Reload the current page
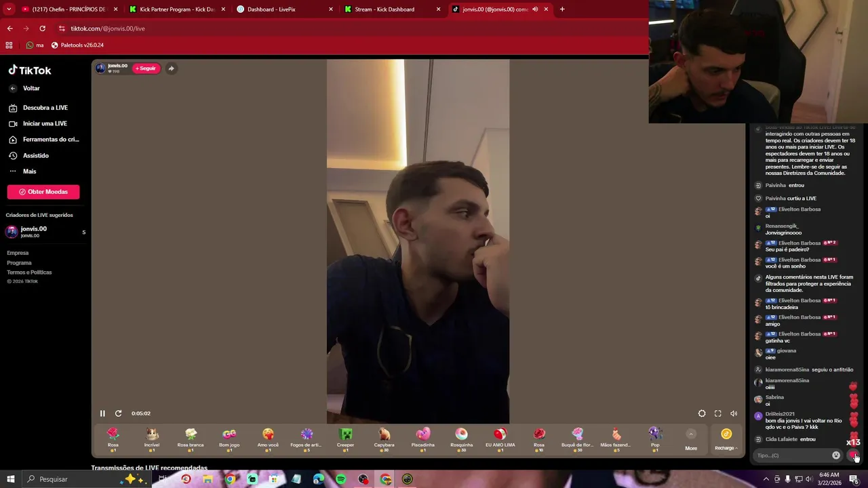868x488 pixels. point(42,28)
